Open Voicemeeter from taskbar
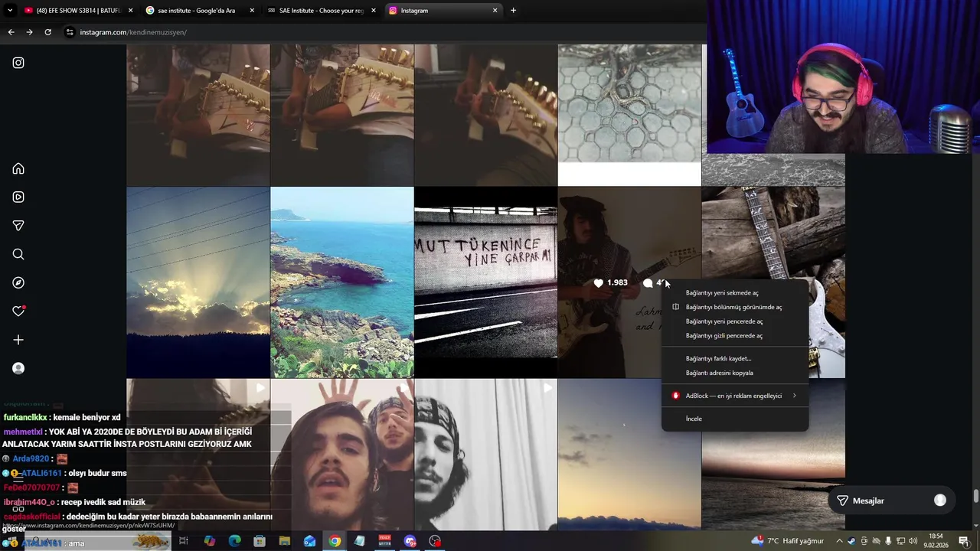The image size is (980, 551). pyautogui.click(x=385, y=541)
